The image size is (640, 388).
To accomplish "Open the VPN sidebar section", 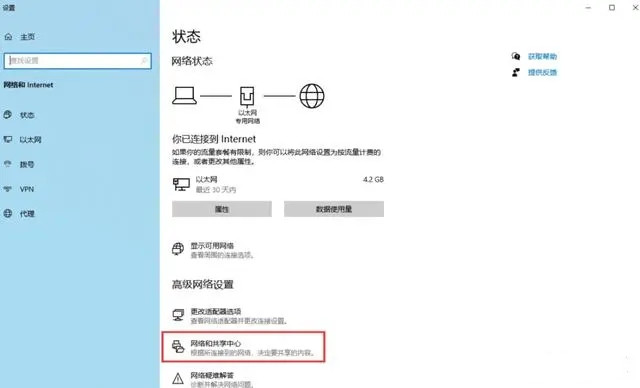I will (x=27, y=189).
